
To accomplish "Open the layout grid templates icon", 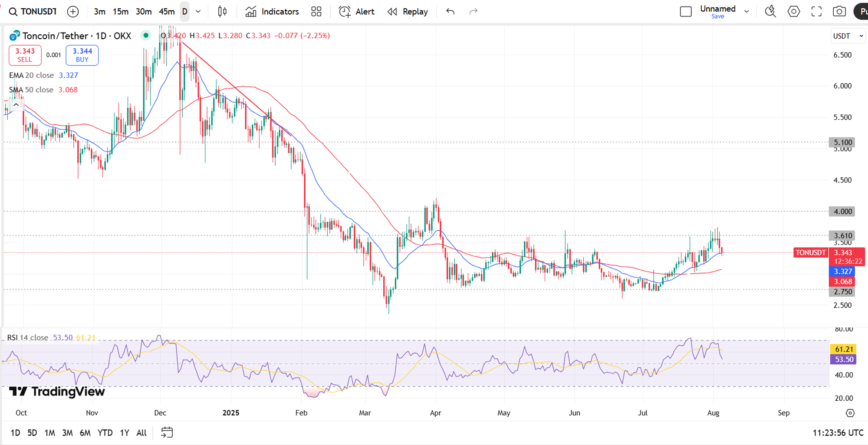I will pos(316,12).
